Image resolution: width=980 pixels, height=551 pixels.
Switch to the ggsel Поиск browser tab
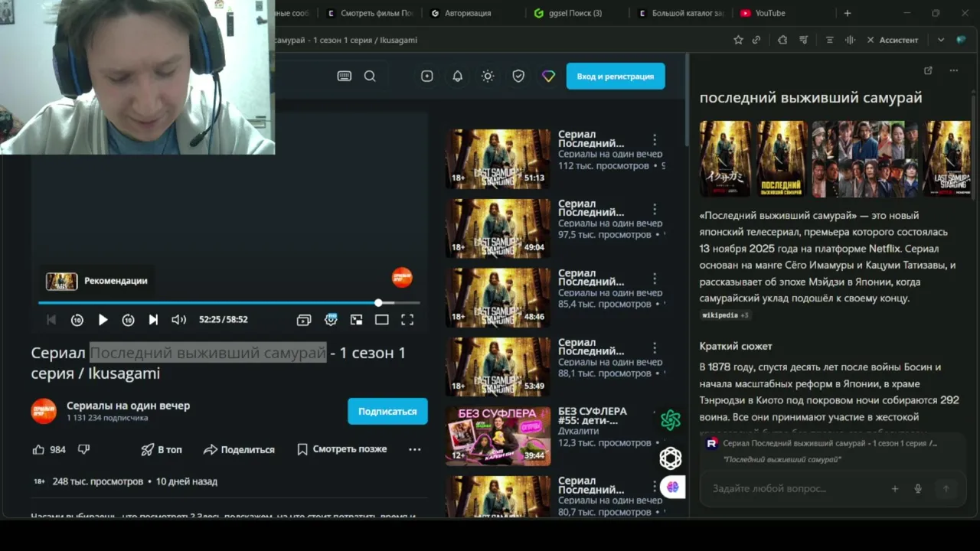tap(574, 13)
